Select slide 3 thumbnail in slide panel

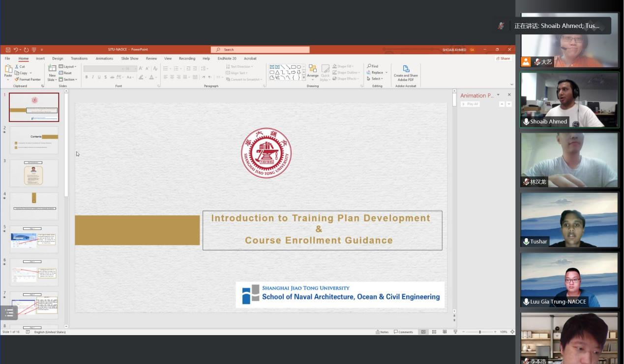point(34,173)
